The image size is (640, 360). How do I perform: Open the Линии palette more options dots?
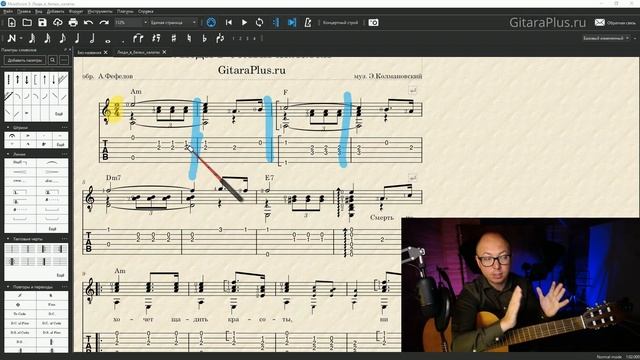tap(64, 154)
